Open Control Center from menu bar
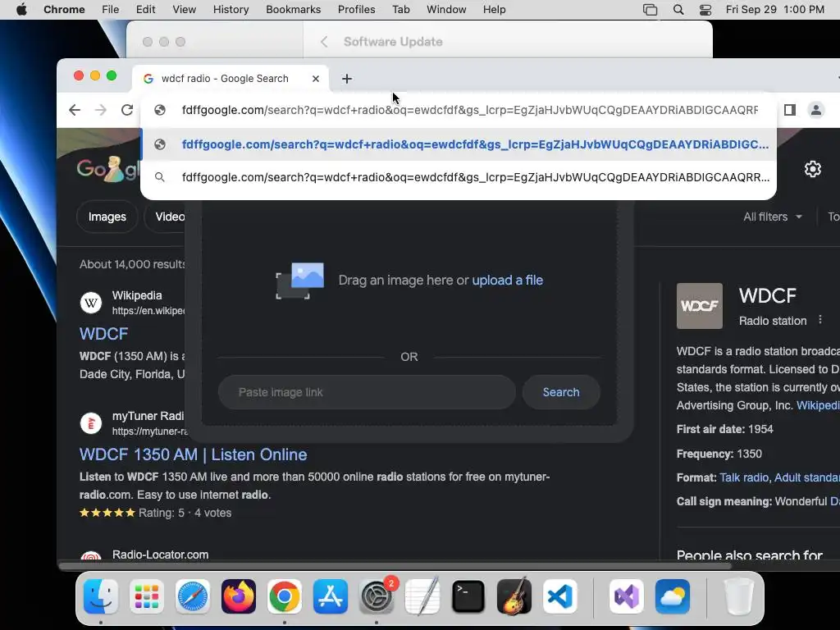The image size is (840, 630). click(705, 10)
